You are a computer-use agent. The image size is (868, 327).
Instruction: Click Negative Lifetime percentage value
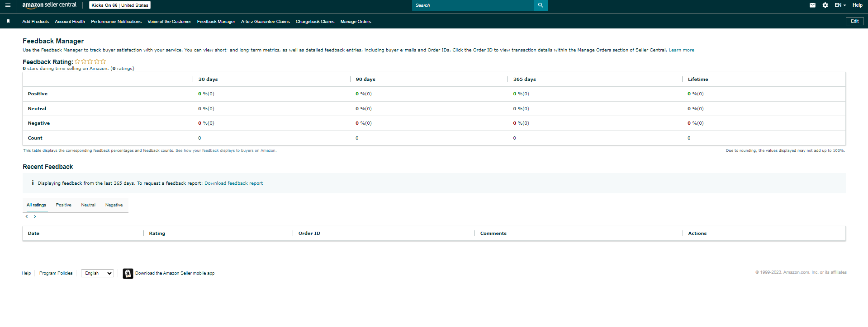[x=696, y=123]
